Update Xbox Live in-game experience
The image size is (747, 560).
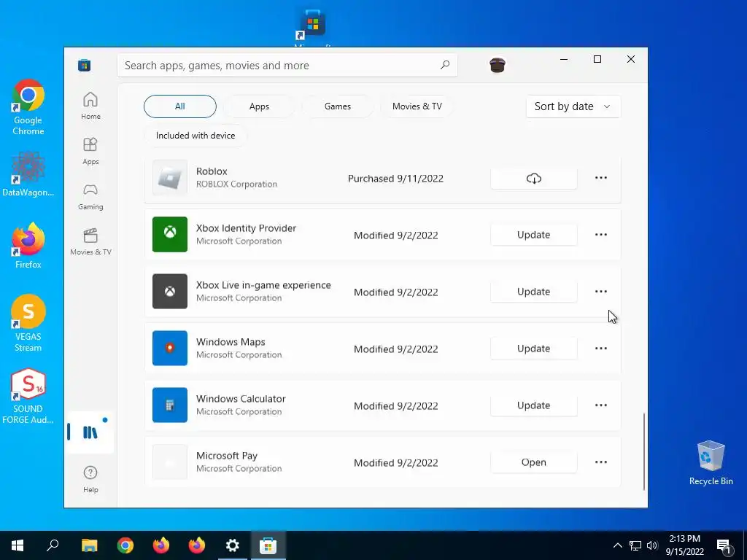point(533,292)
